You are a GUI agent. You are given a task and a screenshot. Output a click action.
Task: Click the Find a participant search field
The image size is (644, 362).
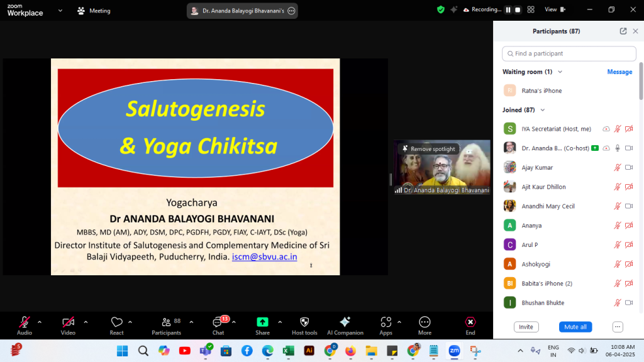[569, 53]
